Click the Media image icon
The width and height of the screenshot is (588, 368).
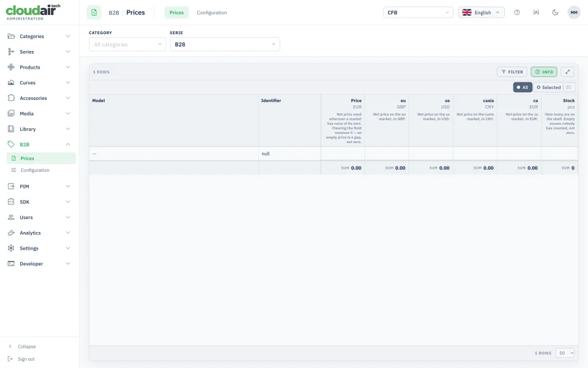tap(11, 113)
